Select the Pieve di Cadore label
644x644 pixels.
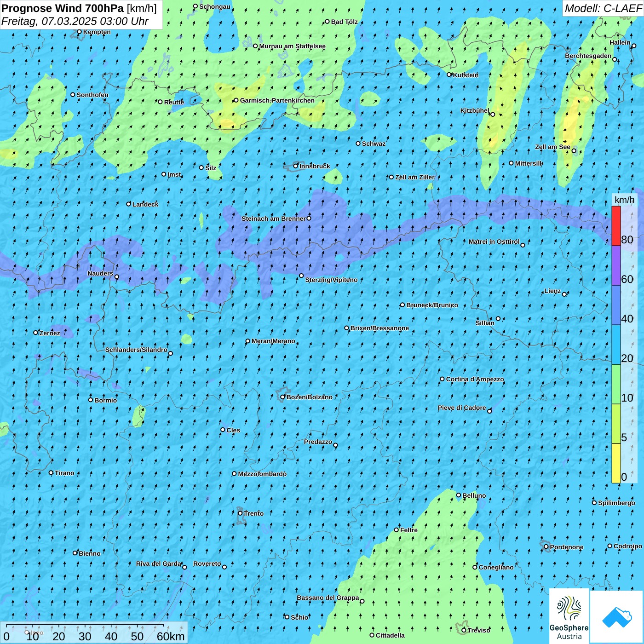[x=462, y=408]
